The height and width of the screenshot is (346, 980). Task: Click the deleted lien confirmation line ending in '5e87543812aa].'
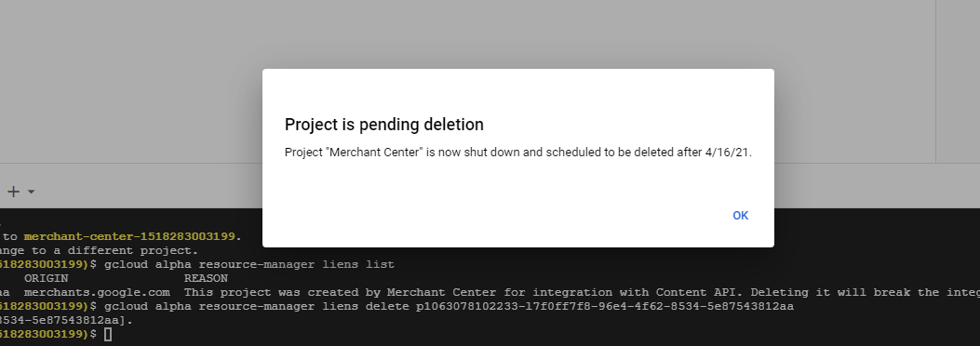[66, 320]
